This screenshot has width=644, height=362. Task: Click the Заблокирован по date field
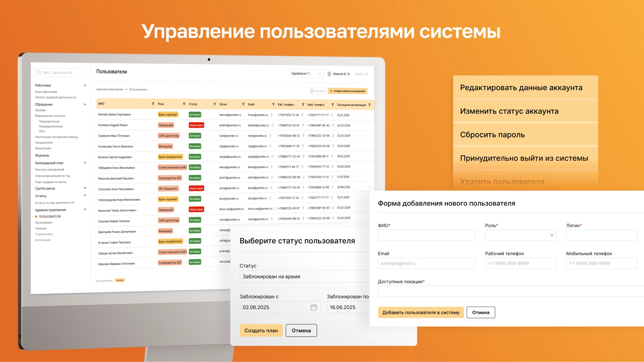point(347,307)
